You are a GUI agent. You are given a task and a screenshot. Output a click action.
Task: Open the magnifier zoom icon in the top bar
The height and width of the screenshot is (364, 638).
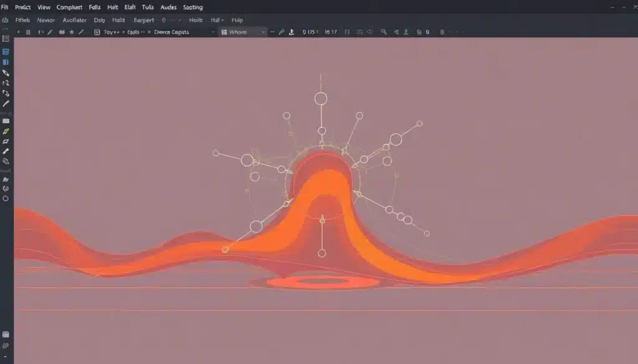point(384,32)
